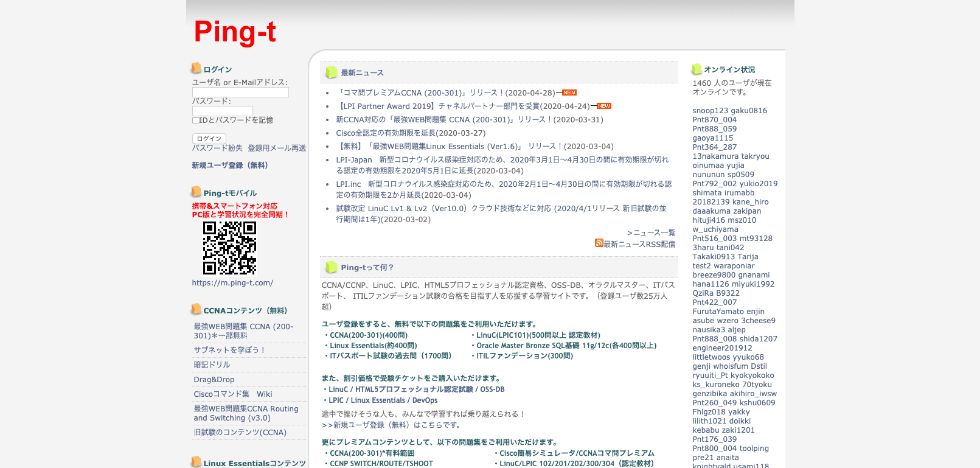Open the https://m.ping-t.com/ mobile link
Image resolution: width=980 pixels, height=468 pixels.
(232, 283)
